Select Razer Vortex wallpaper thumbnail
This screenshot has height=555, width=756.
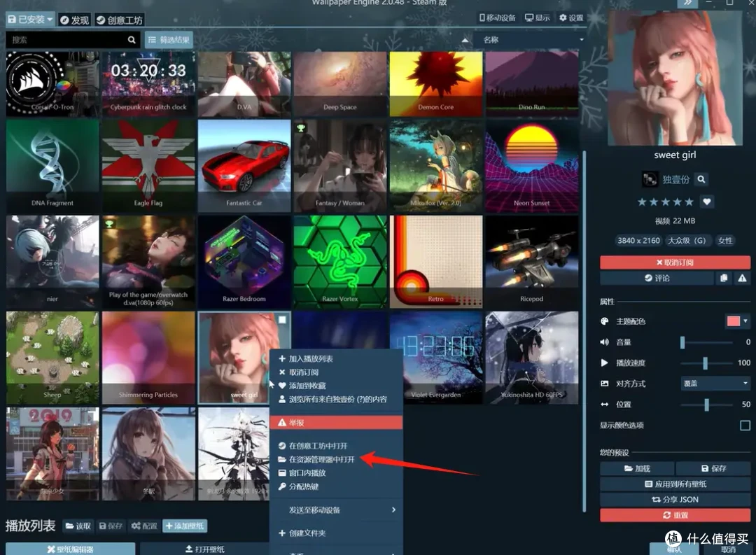coord(340,261)
